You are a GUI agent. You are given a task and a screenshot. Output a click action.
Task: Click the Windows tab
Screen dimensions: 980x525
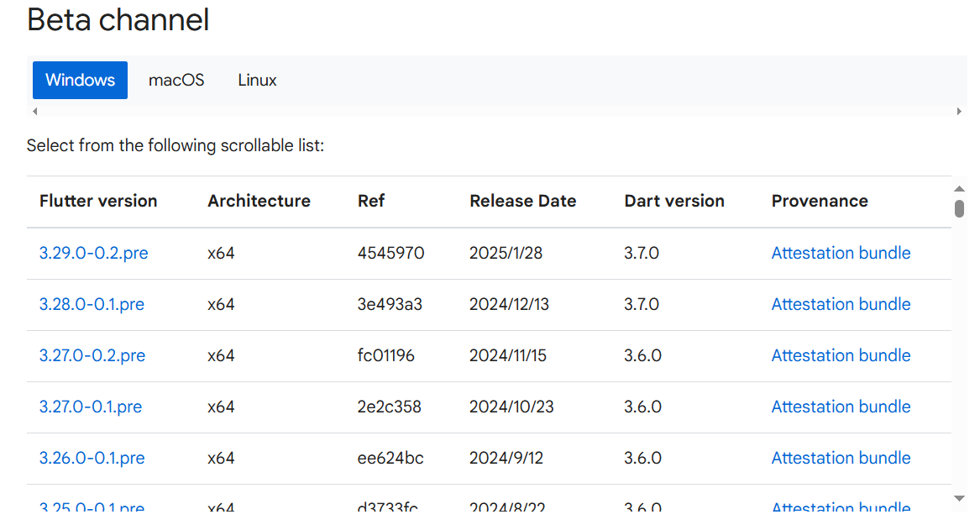point(80,81)
